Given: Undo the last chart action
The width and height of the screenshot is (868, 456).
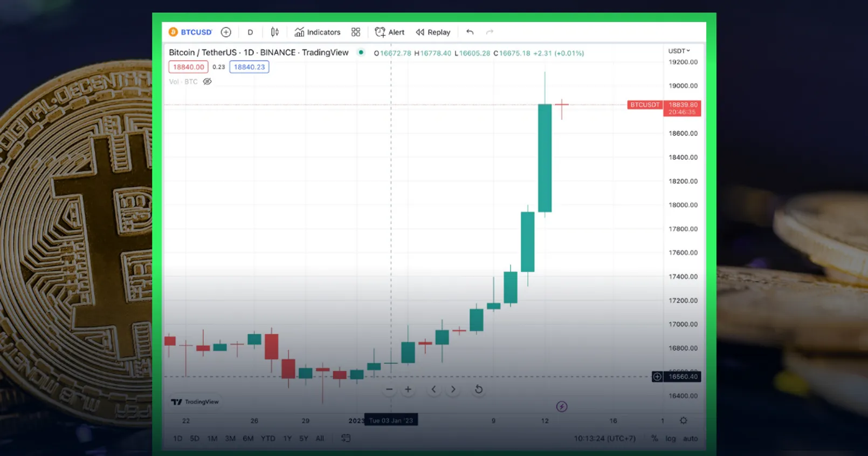Looking at the screenshot, I should [470, 32].
